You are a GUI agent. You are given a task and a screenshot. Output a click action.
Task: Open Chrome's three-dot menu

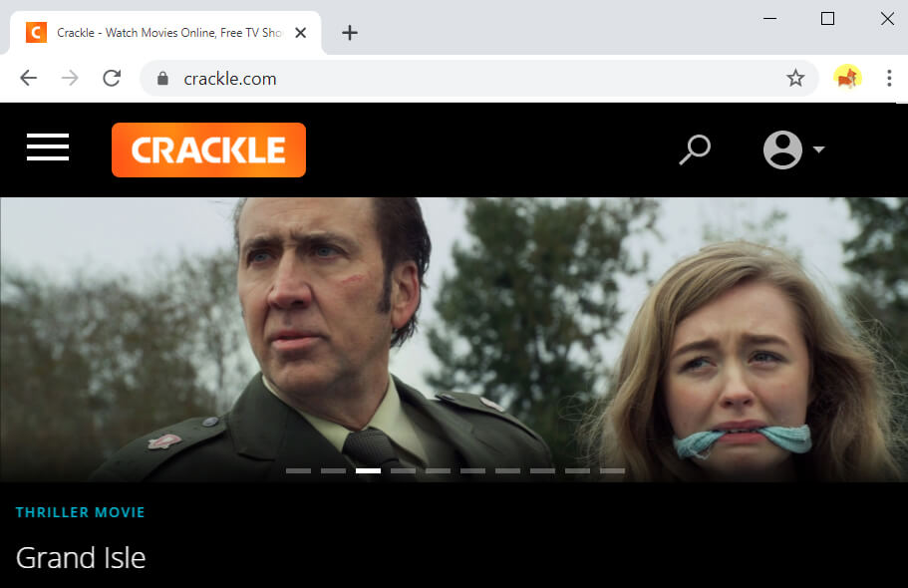[889, 78]
